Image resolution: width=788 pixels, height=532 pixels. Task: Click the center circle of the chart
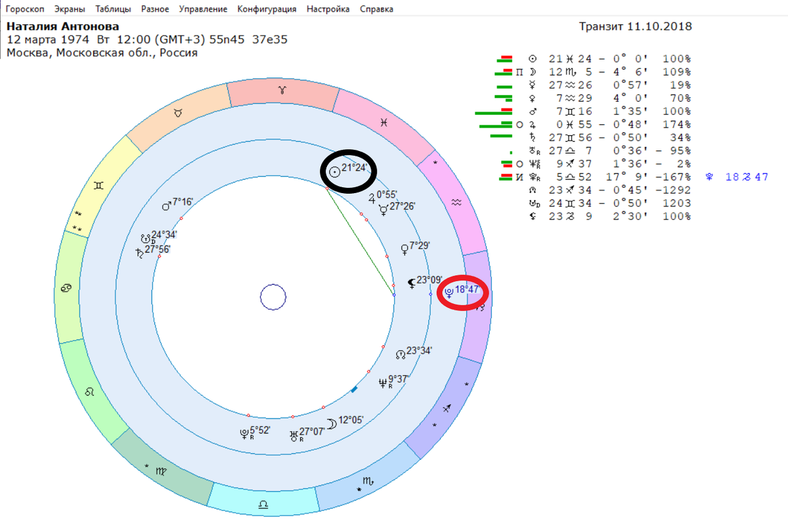(x=273, y=298)
